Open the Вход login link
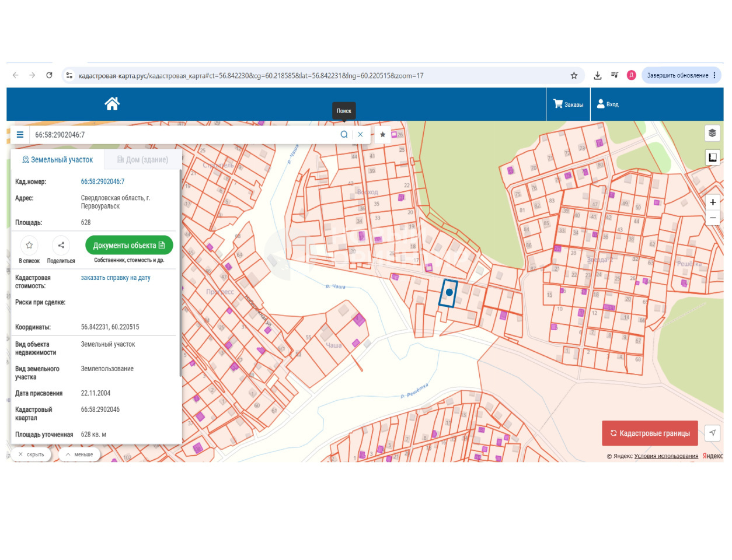 coord(608,104)
